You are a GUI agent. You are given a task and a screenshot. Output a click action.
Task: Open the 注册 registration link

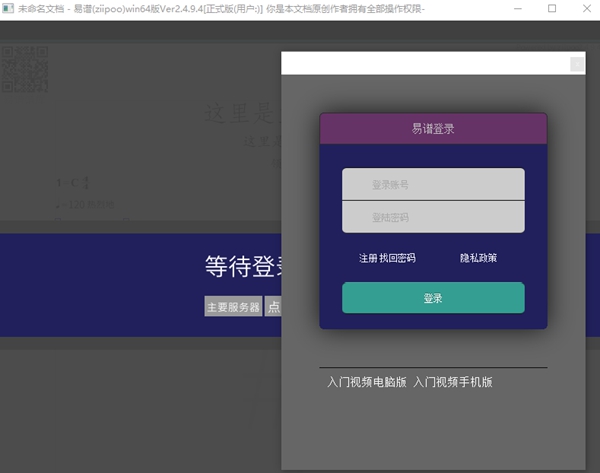368,258
